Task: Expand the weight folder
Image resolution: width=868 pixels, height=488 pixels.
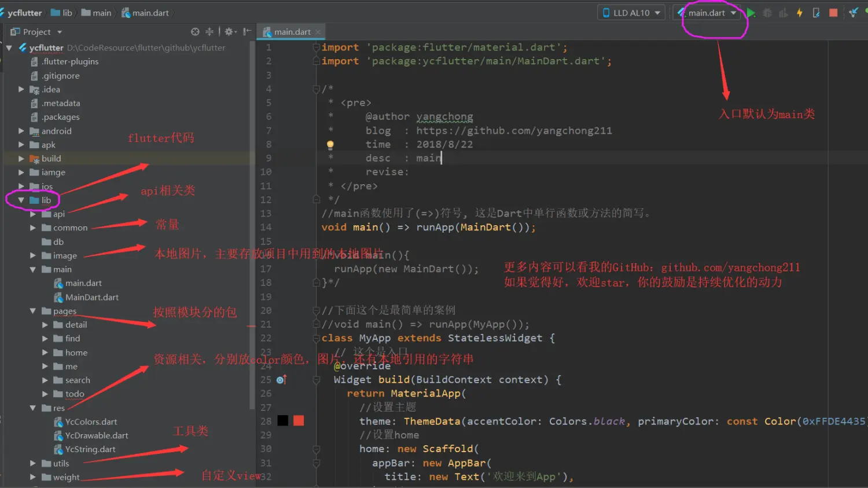Action: pos(33,478)
